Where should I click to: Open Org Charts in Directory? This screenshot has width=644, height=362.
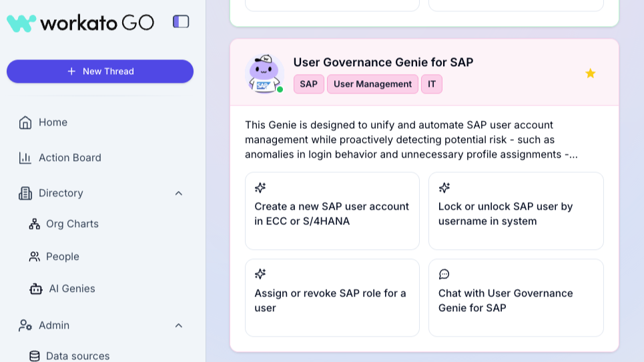(x=72, y=224)
